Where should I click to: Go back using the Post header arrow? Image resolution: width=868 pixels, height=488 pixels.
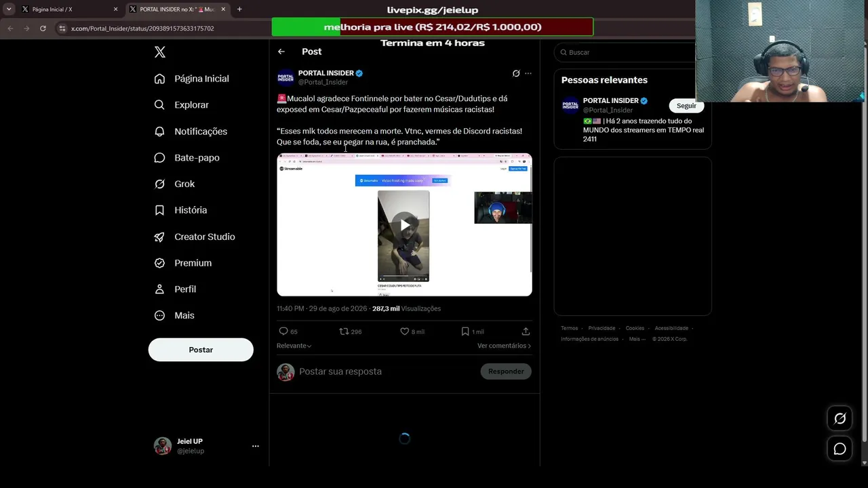[281, 52]
